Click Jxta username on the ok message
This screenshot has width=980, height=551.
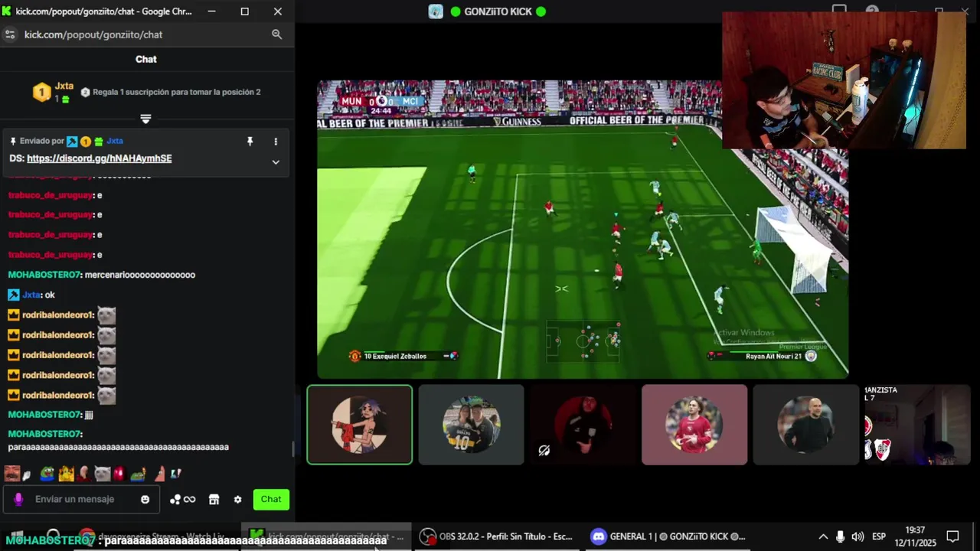click(31, 295)
